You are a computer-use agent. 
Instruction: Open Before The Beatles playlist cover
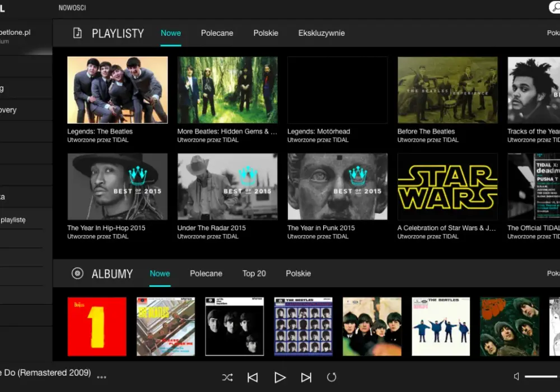(447, 90)
